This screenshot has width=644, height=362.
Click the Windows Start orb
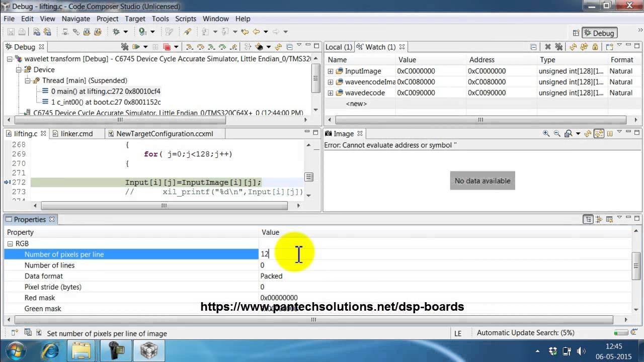15,350
